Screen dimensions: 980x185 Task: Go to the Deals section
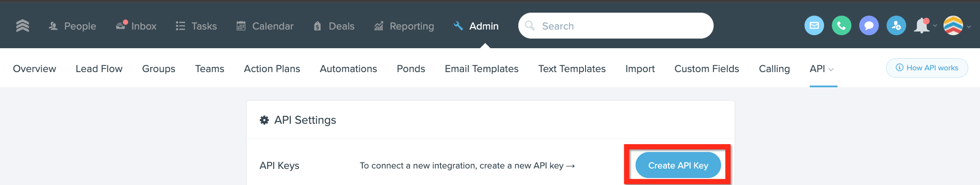[x=334, y=26]
